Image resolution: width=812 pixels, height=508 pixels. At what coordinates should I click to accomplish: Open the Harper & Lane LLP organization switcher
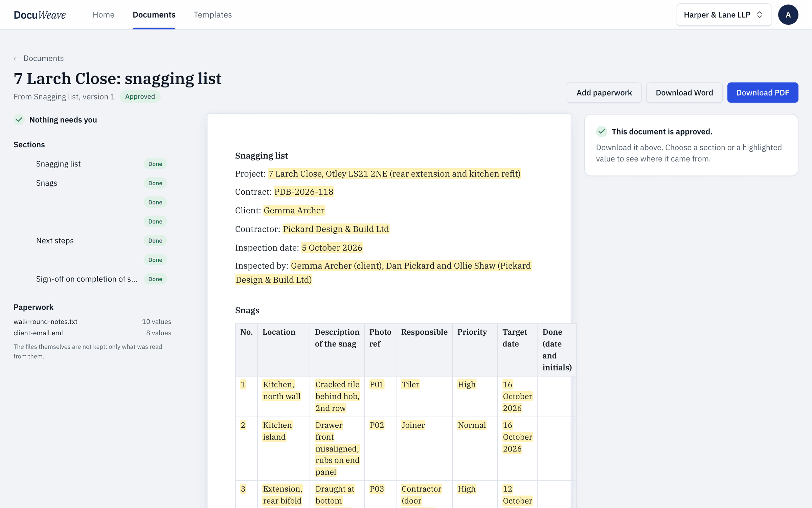click(x=724, y=15)
